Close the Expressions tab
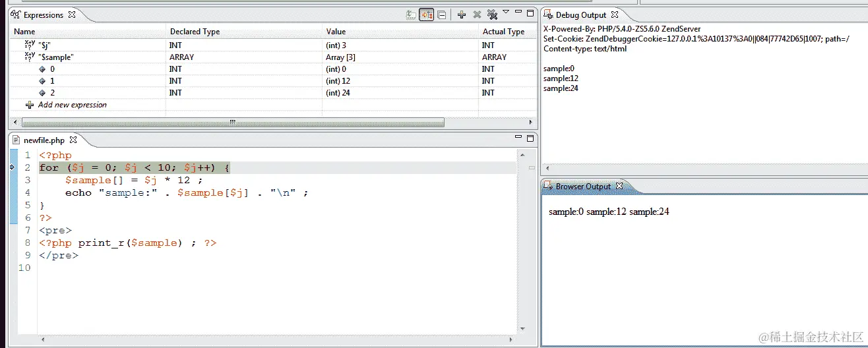 pos(72,14)
